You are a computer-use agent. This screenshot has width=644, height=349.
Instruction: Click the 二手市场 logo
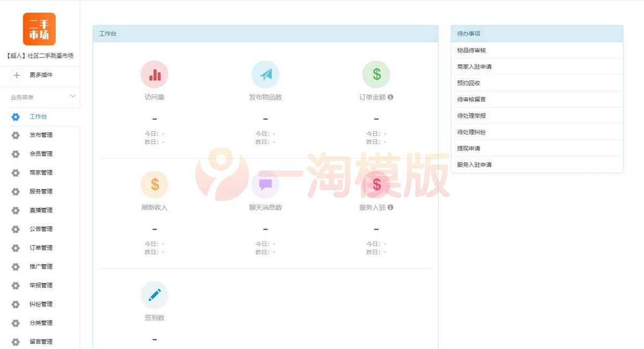point(40,28)
